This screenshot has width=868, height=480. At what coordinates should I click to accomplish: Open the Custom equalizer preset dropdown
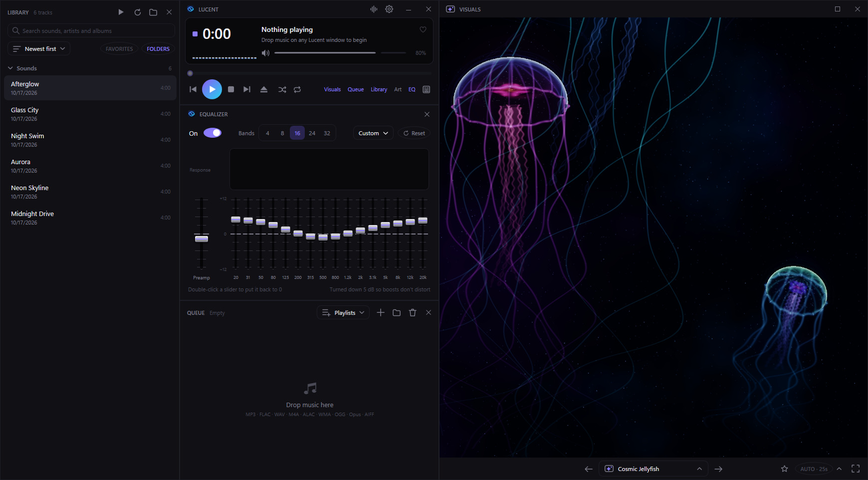(373, 133)
